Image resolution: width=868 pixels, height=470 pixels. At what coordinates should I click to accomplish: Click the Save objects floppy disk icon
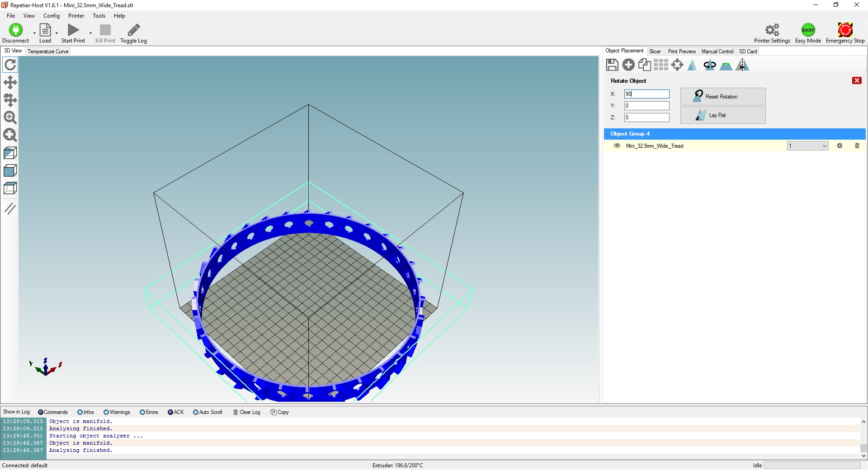[612, 65]
